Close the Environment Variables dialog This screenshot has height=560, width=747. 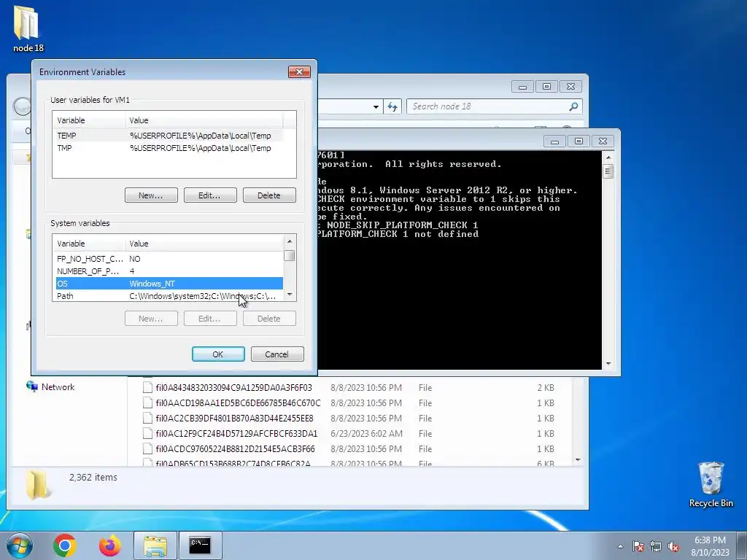[299, 71]
